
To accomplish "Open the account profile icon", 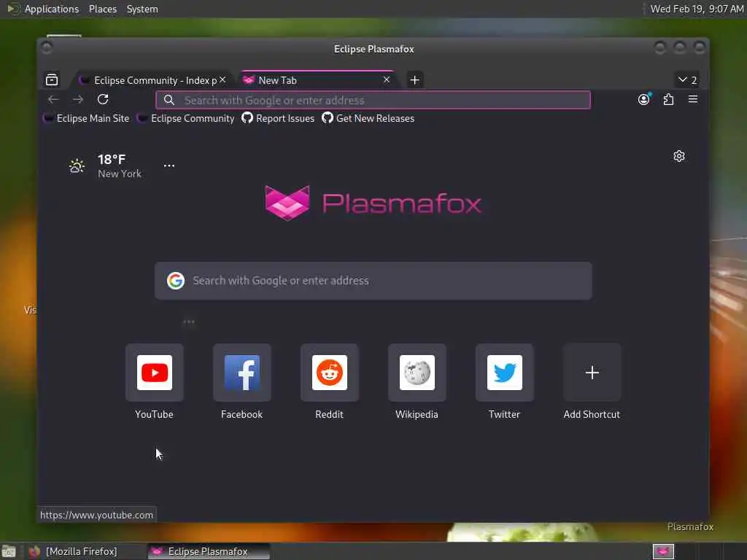I will [x=644, y=99].
